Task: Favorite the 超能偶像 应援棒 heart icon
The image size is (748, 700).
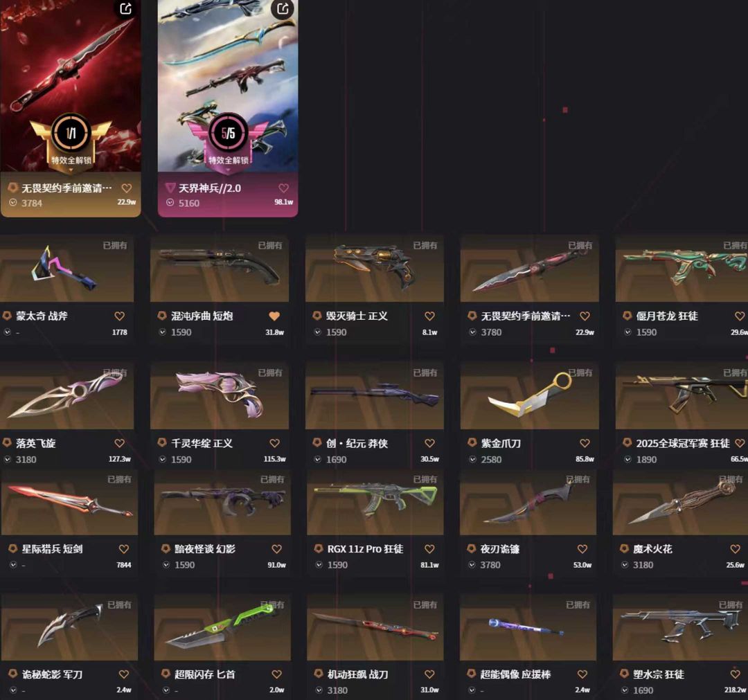Action: [582, 674]
